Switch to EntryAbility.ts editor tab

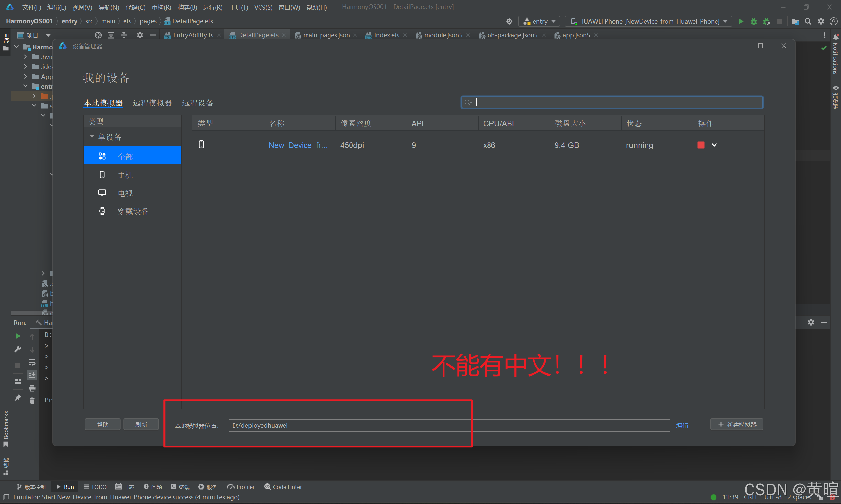pos(193,35)
